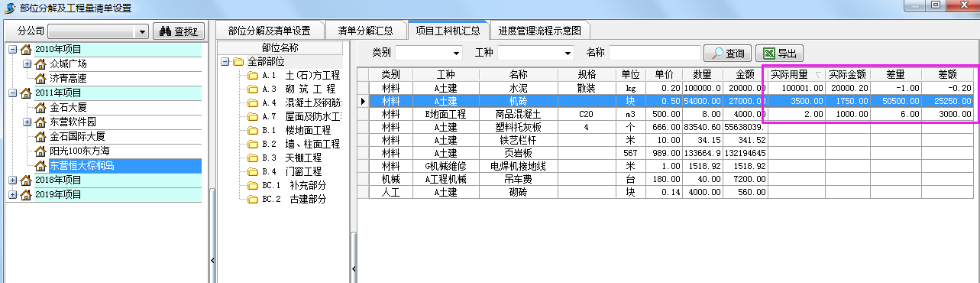
Task: Click folder icon of A.3 砌筑工程
Action: click(253, 89)
